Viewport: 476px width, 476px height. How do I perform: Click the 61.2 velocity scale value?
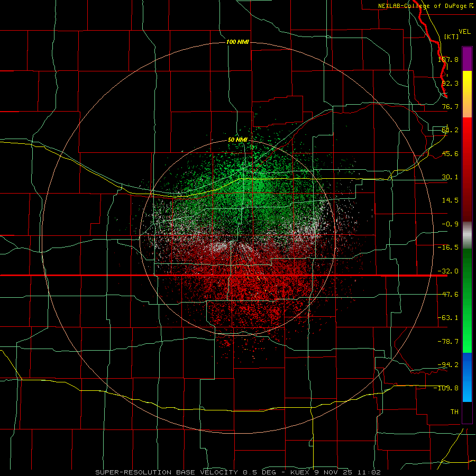tap(450, 130)
